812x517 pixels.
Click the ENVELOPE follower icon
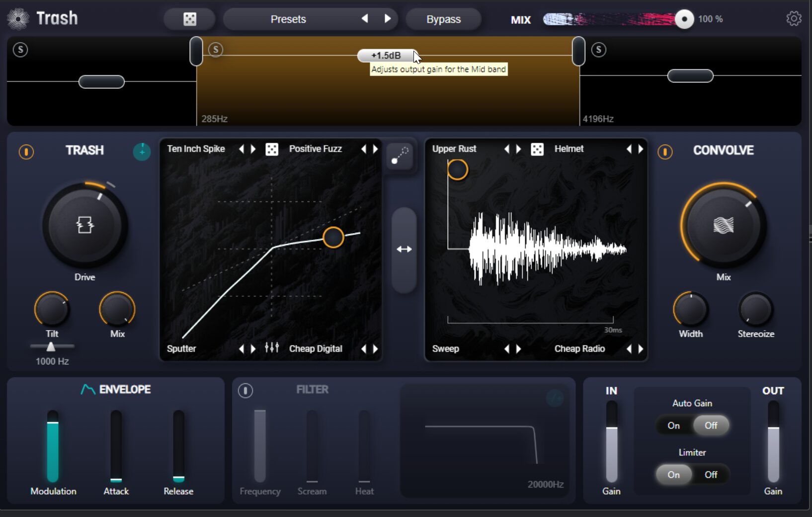[87, 389]
